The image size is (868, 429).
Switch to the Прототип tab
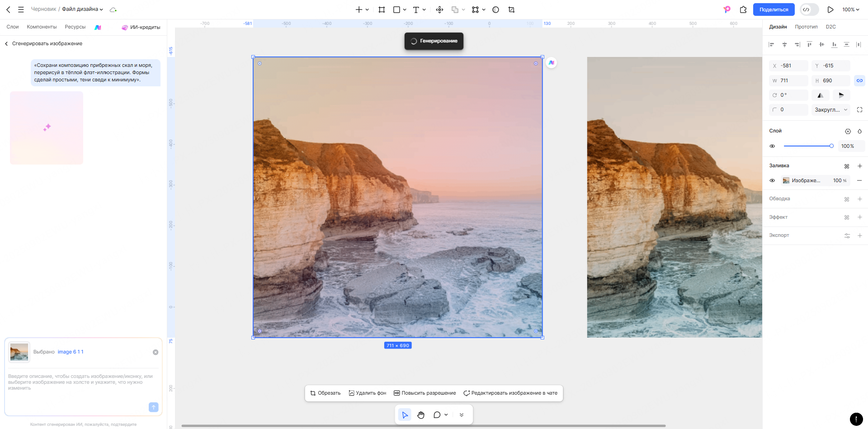coord(806,27)
